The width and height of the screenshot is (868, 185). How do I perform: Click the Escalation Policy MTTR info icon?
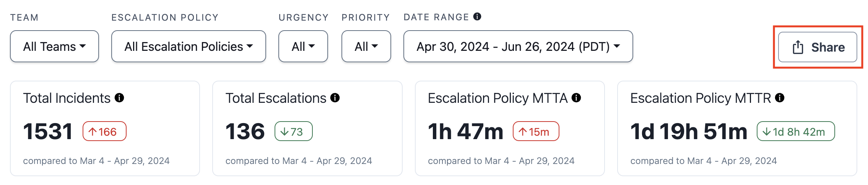780,98
